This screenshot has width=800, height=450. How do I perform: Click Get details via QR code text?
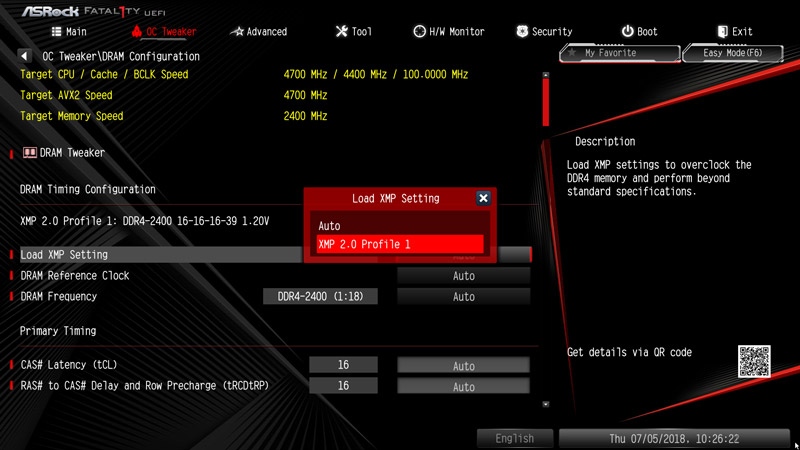click(629, 352)
